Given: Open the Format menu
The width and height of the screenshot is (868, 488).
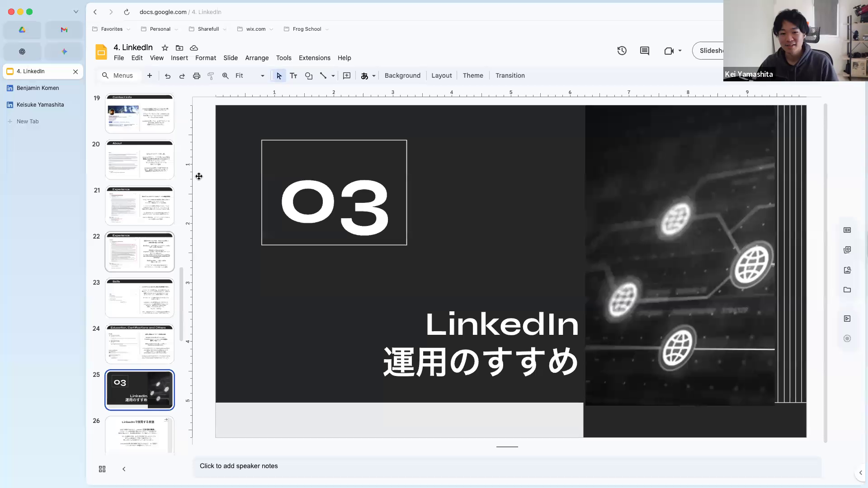Looking at the screenshot, I should point(206,58).
